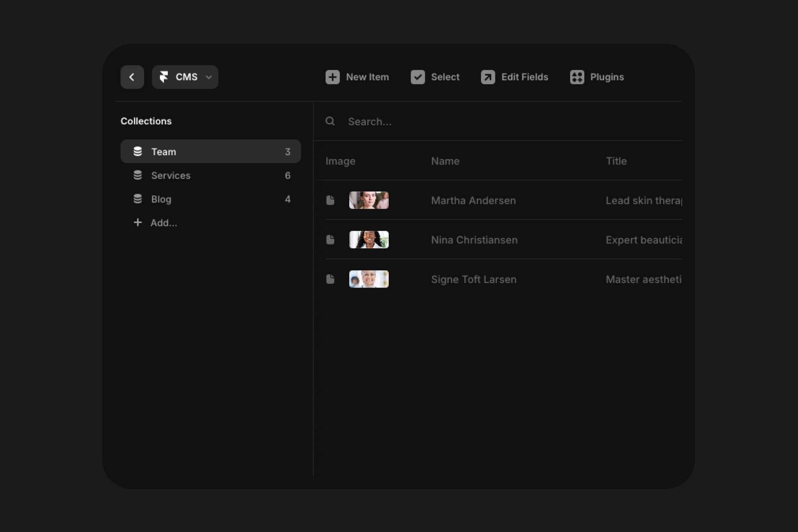798x532 pixels.
Task: Click the plus icon next to New Item
Action: pyautogui.click(x=332, y=77)
